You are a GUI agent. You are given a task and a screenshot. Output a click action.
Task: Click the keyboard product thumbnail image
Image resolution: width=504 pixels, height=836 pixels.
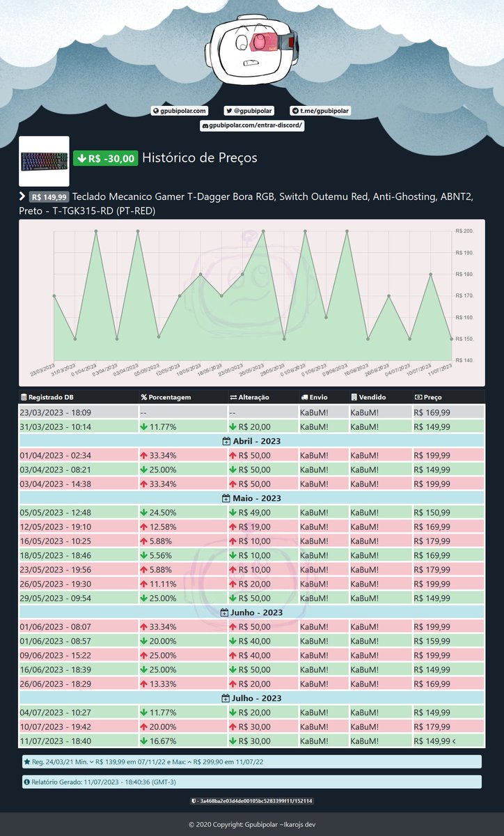(44, 161)
